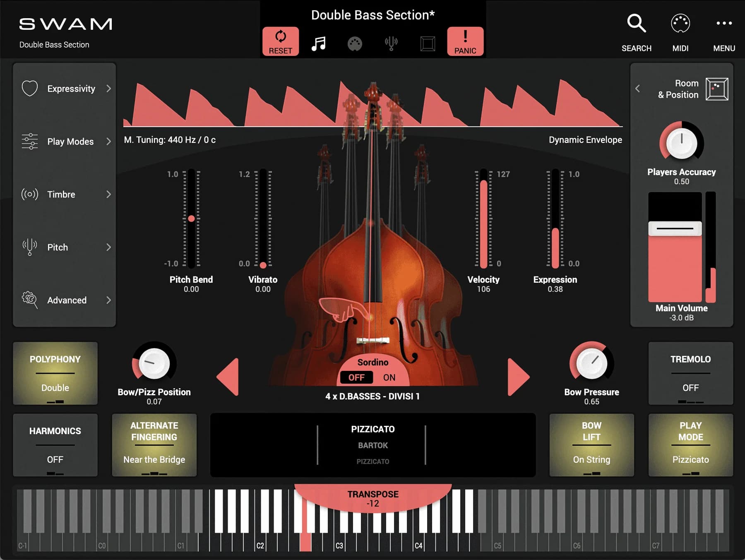This screenshot has height=560, width=745.
Task: Click the Polyphony Double button
Action: tap(55, 373)
